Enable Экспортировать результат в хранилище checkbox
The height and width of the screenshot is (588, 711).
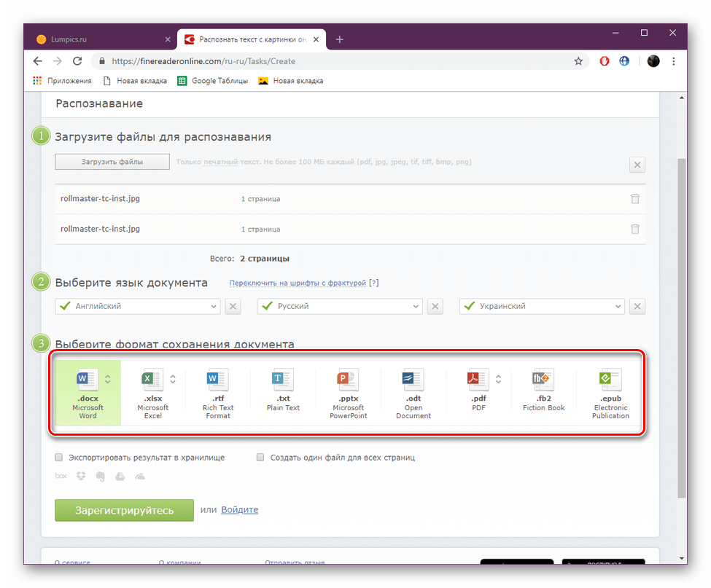coord(58,457)
